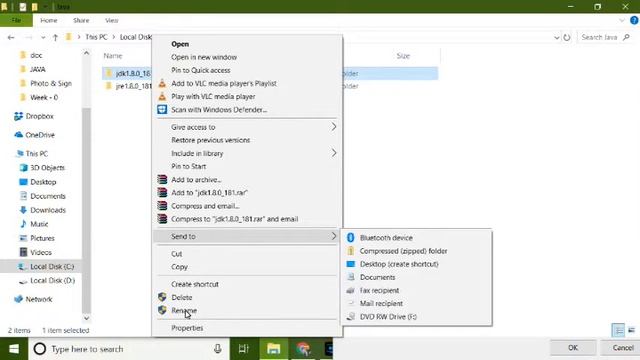
Task: Select the Photo & Sign folder in sidebar
Action: click(x=51, y=83)
